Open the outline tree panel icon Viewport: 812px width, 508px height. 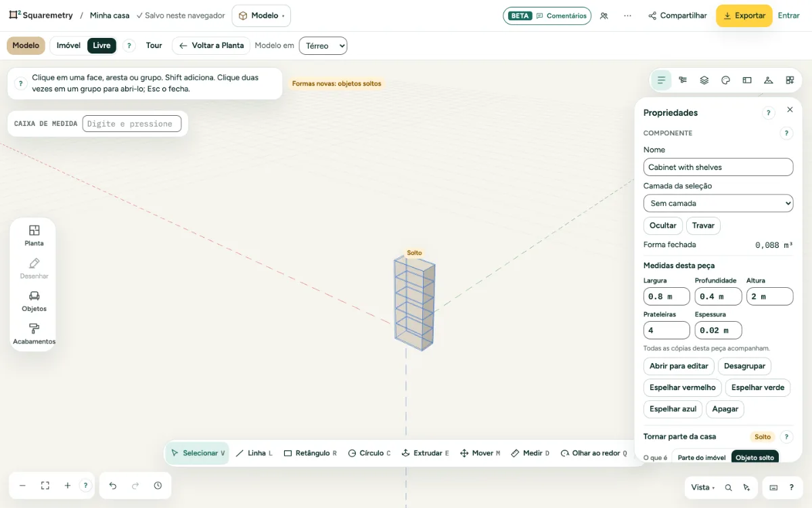pos(683,80)
